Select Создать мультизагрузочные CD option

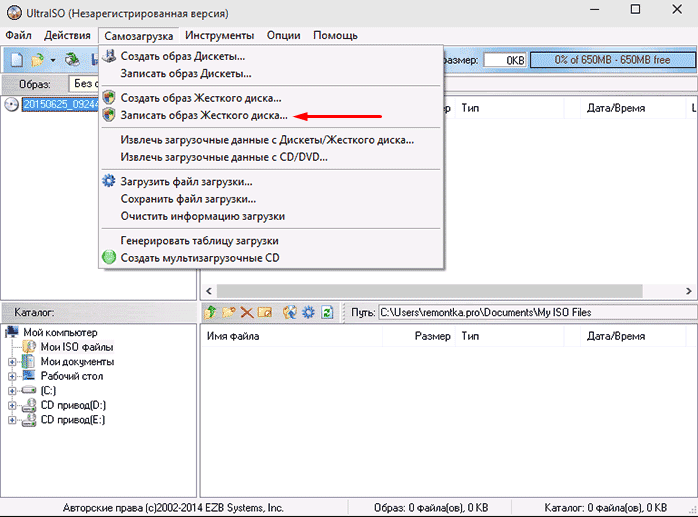click(x=200, y=258)
